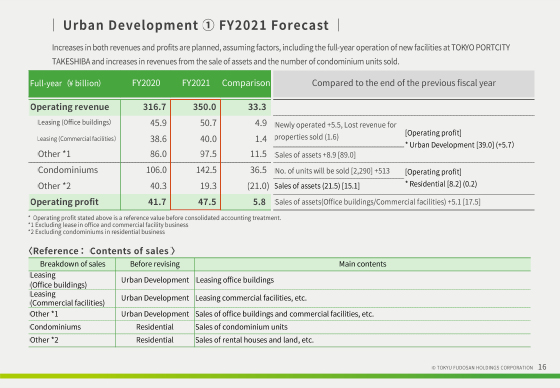This screenshot has height=388, width=560.
Task: Click the Other *2 comparison value (21.0)
Action: coord(258,186)
